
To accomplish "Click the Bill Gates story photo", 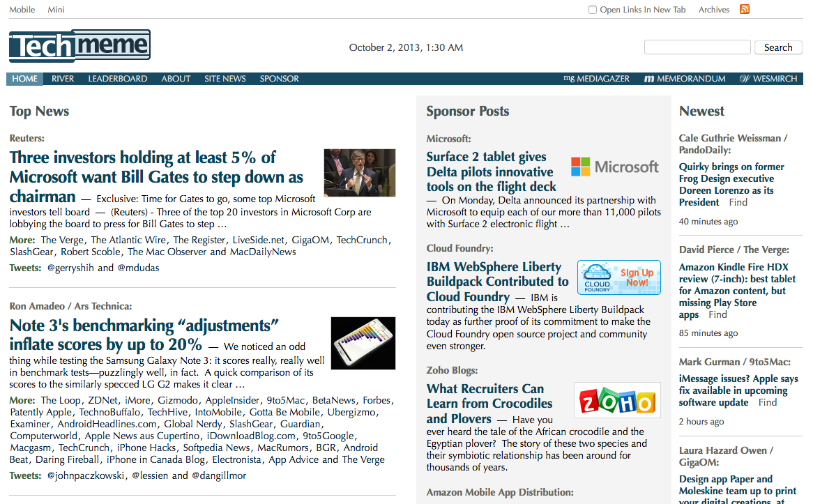I will [x=359, y=172].
